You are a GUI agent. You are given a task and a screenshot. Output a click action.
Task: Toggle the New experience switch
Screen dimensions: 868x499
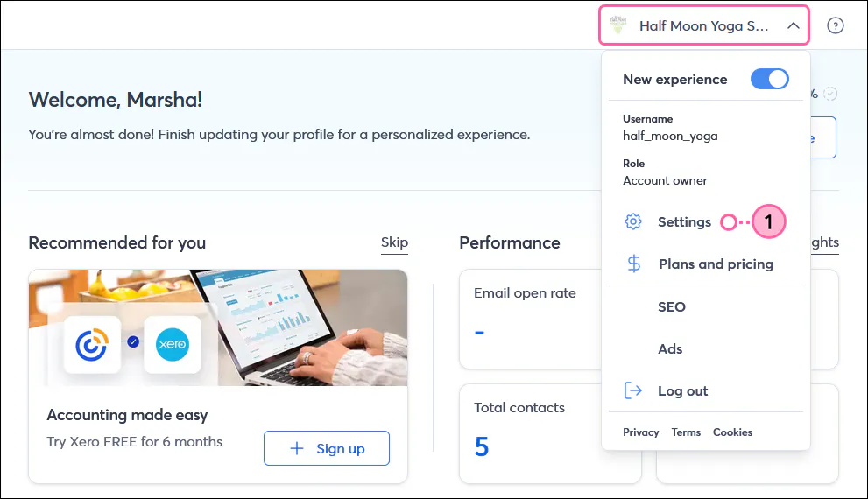tap(770, 80)
